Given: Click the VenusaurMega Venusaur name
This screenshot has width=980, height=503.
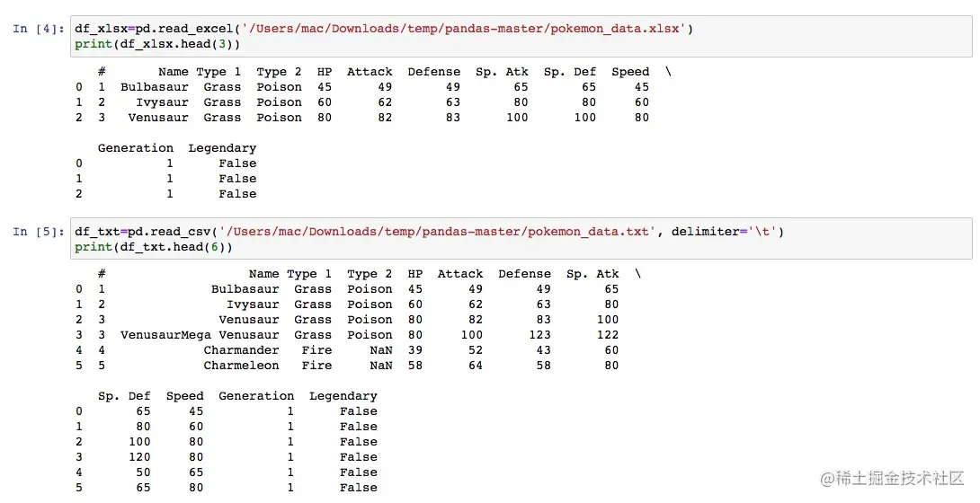Looking at the screenshot, I should [x=200, y=335].
